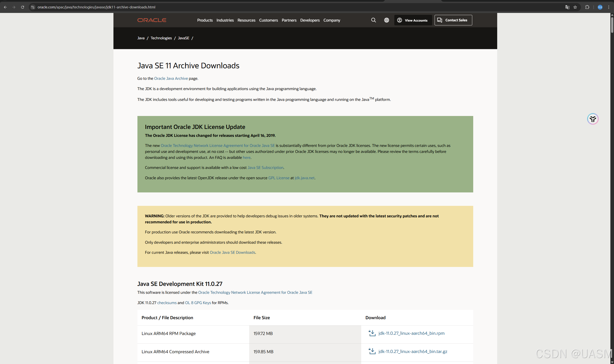This screenshot has height=364, width=614.
Task: Open the Industries menu
Action: pyautogui.click(x=225, y=20)
